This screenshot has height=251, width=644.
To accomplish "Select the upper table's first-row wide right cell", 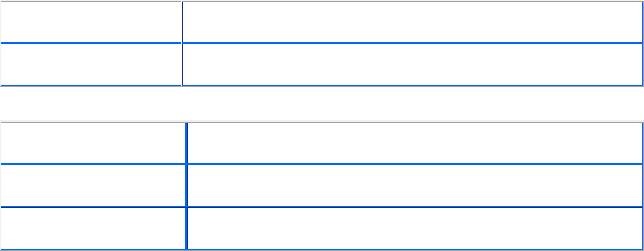I will point(412,21).
